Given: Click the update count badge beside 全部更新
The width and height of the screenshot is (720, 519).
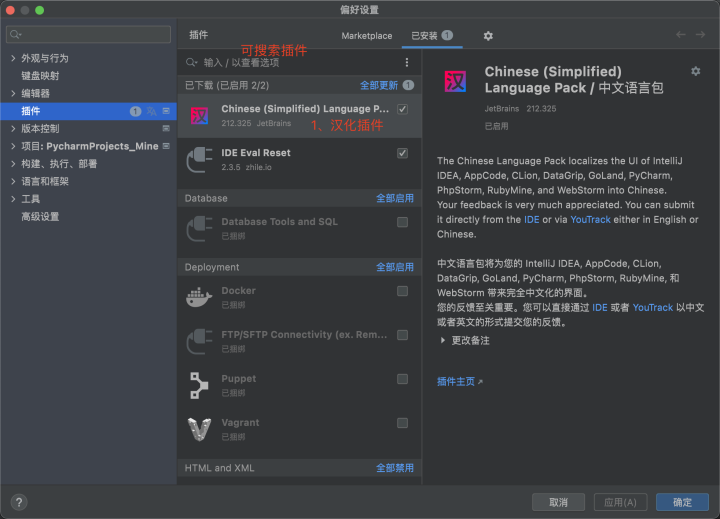Looking at the screenshot, I should pos(408,85).
